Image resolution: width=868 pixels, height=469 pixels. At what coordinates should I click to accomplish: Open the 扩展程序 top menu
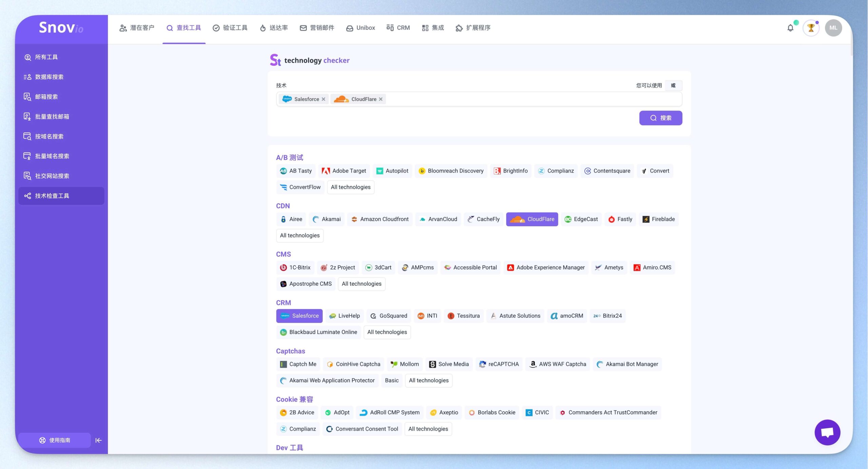click(x=473, y=28)
